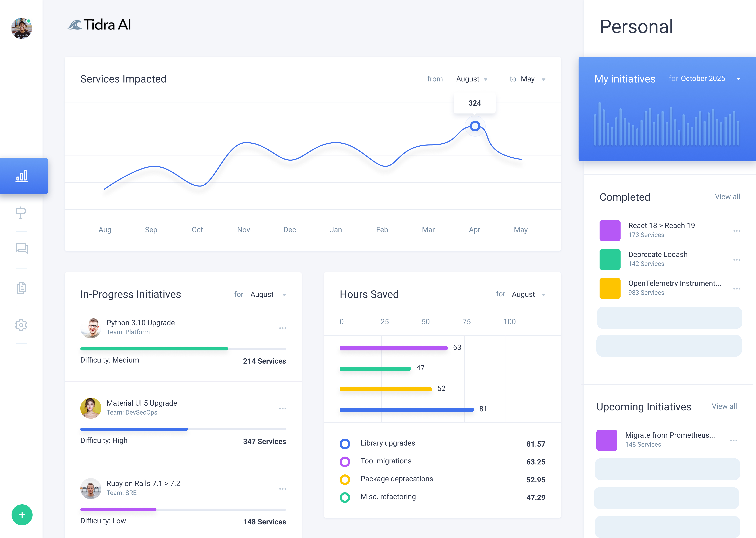Open options menu for Python 3.10 Upgrade
The image size is (756, 538).
pos(282,328)
